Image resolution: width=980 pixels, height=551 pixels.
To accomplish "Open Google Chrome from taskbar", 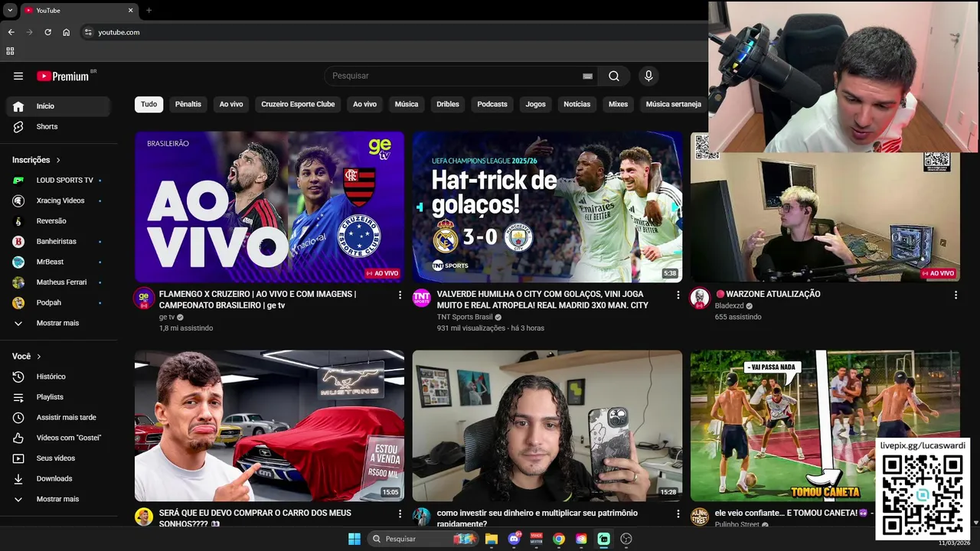I will 559,539.
